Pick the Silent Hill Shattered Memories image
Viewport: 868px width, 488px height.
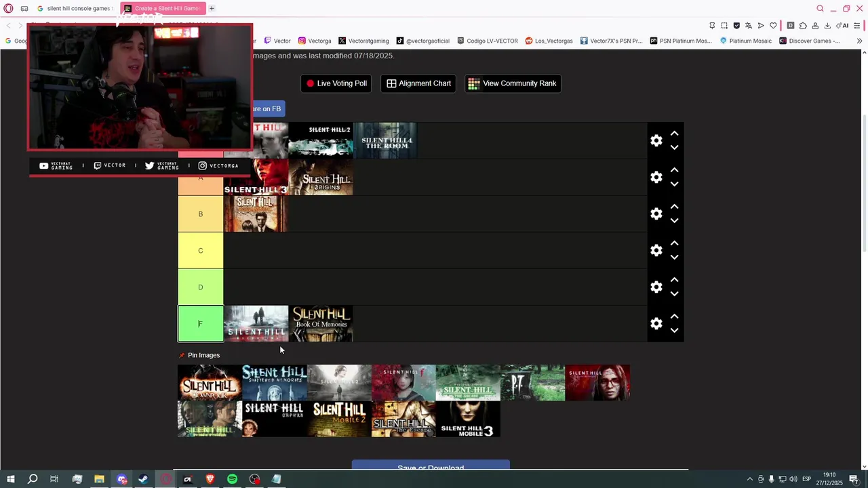click(x=274, y=382)
